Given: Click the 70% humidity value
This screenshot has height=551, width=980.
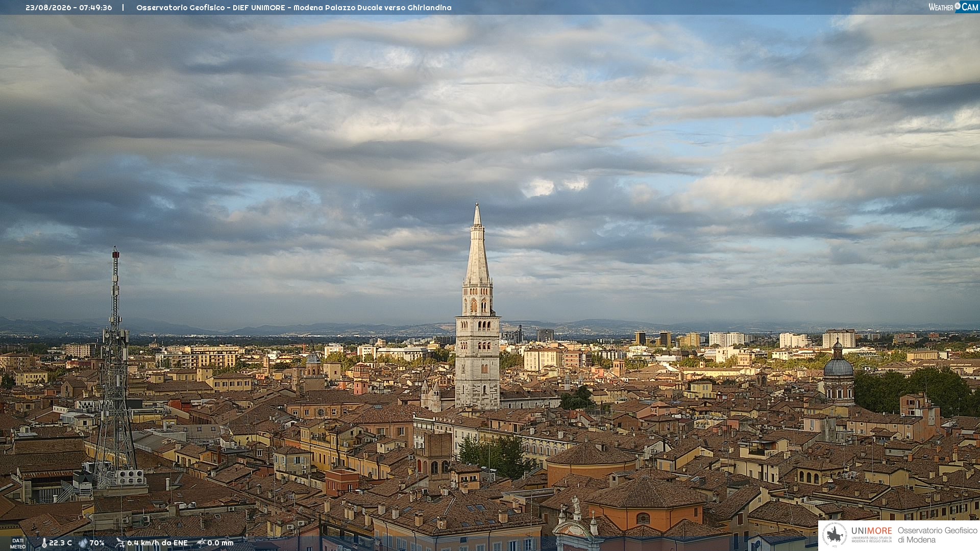Looking at the screenshot, I should coord(97,543).
